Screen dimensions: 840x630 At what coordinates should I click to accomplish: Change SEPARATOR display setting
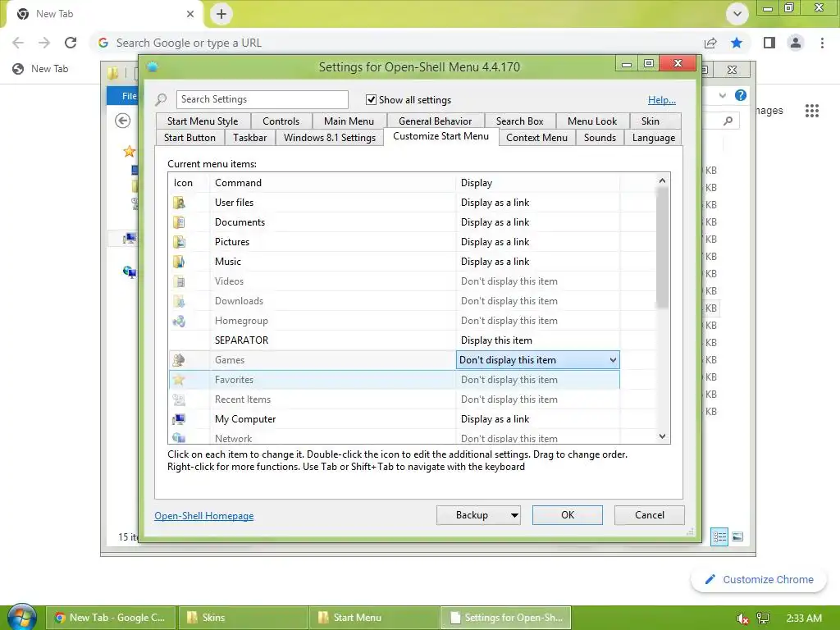click(x=537, y=340)
